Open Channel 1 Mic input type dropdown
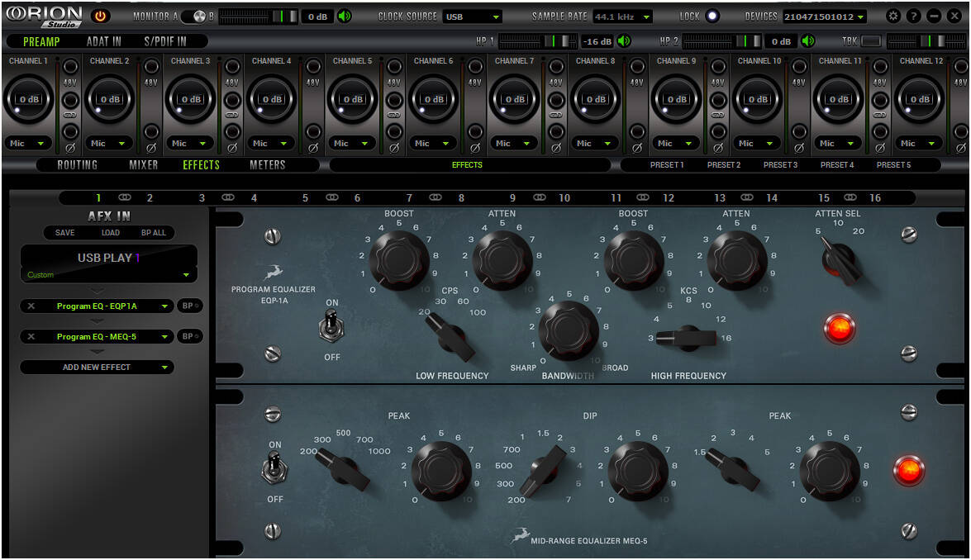Viewport: 971px width, 560px height. pyautogui.click(x=28, y=143)
